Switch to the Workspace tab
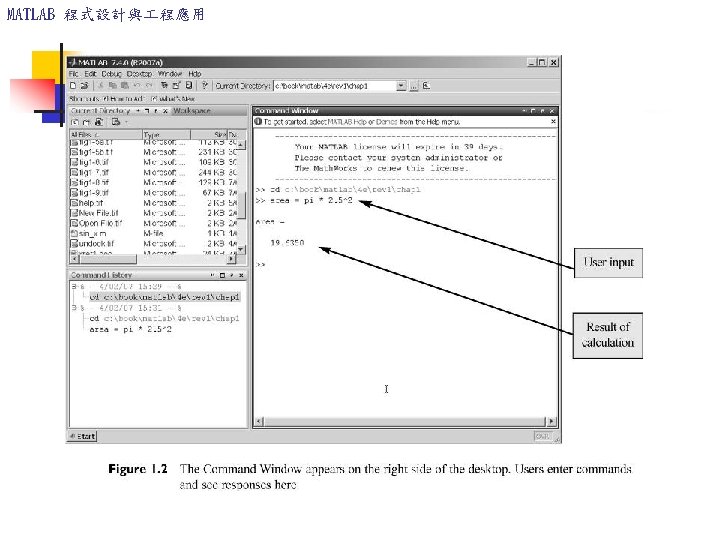 192,111
